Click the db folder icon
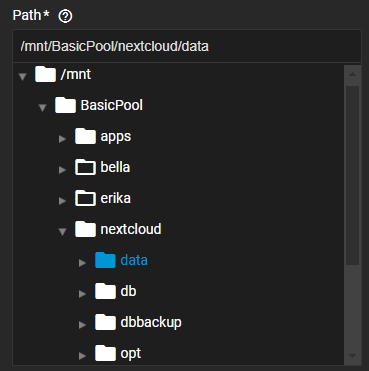 tap(105, 291)
